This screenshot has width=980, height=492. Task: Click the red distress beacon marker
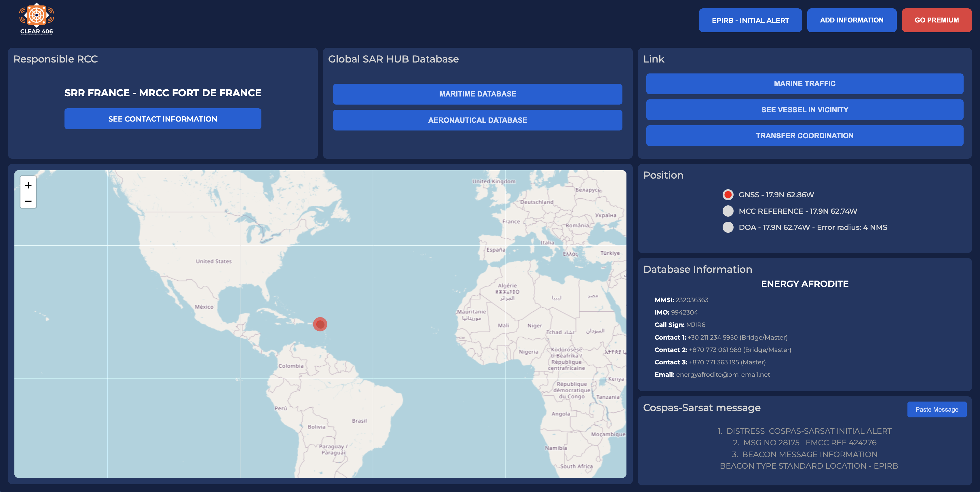(320, 324)
